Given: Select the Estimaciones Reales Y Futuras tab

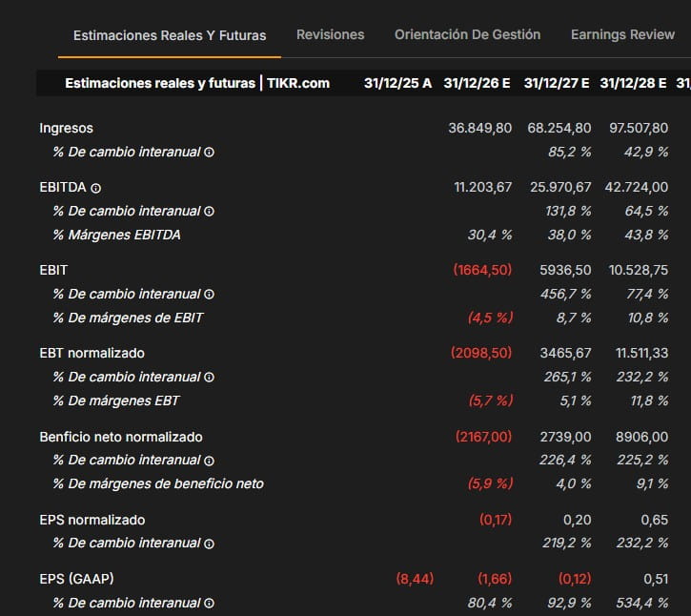Looking at the screenshot, I should click(170, 35).
